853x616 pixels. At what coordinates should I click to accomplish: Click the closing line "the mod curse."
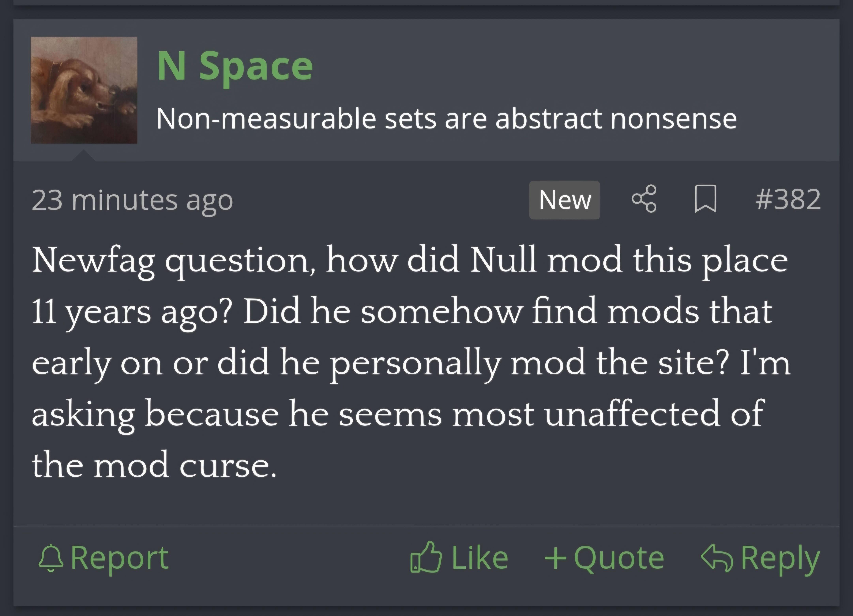(154, 465)
